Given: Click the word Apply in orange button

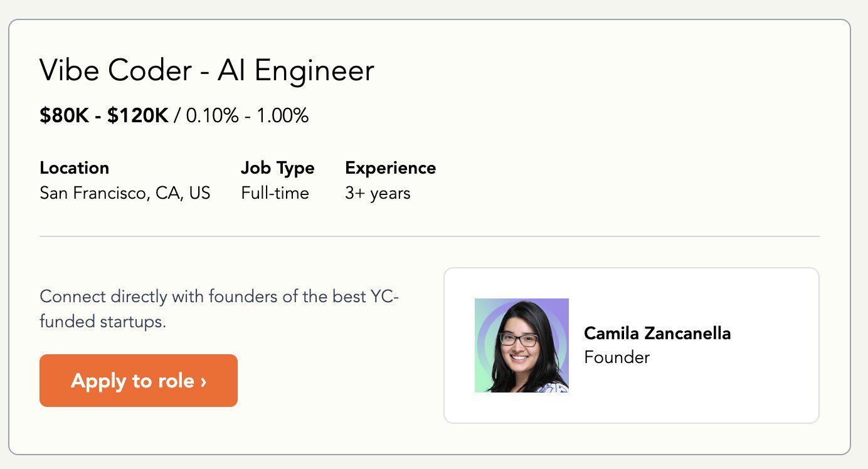Looking at the screenshot, I should pos(98,381).
